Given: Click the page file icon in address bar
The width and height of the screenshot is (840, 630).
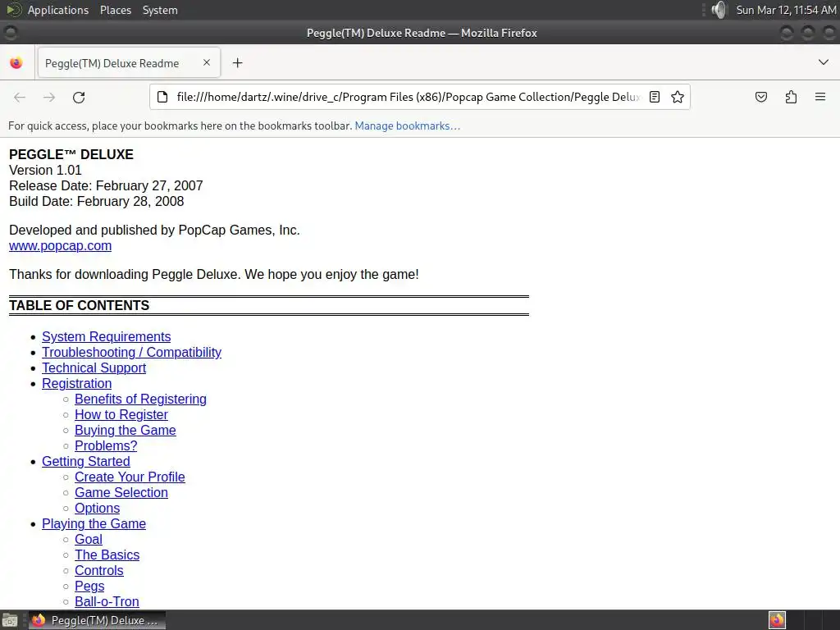Looking at the screenshot, I should click(162, 97).
